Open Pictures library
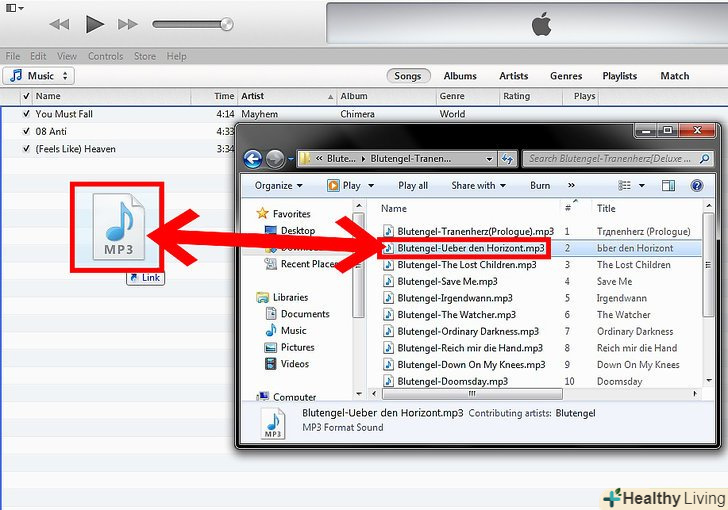The height and width of the screenshot is (510, 728). pyautogui.click(x=290, y=347)
